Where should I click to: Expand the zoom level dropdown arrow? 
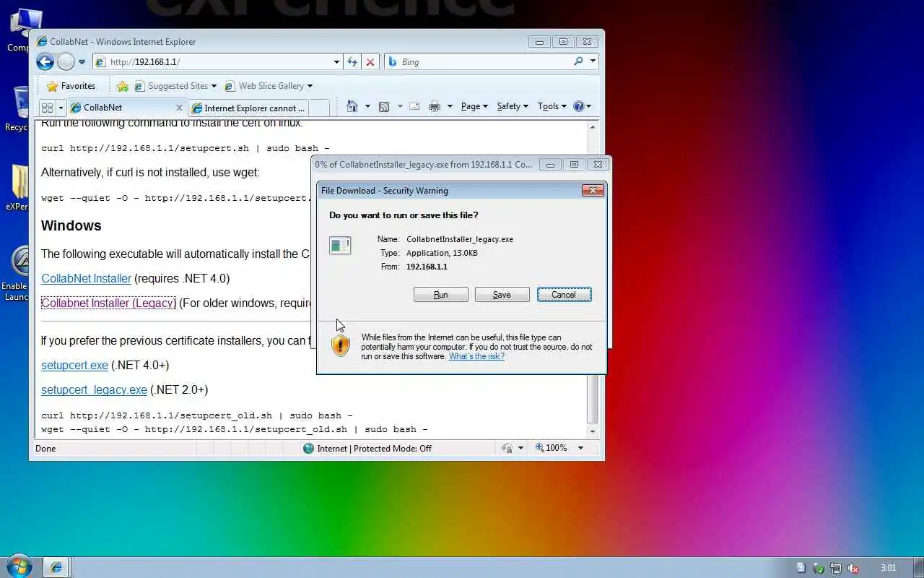point(580,448)
